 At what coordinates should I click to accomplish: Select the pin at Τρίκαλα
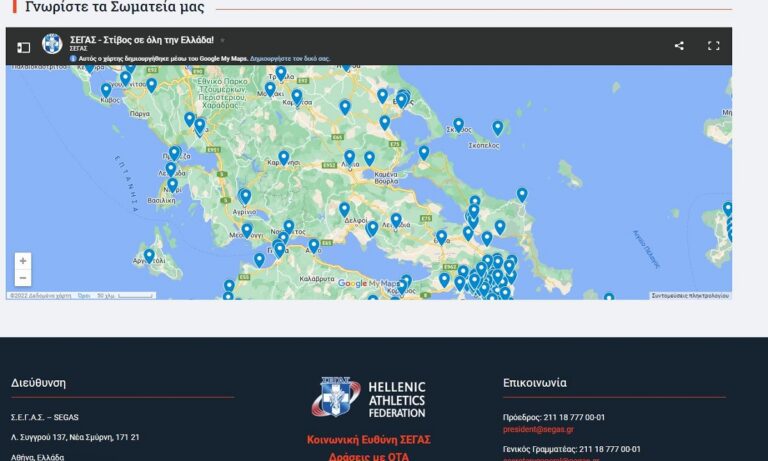(x=281, y=73)
